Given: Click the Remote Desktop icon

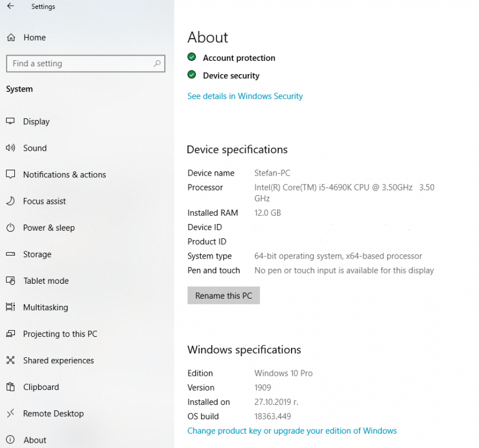Looking at the screenshot, I should point(10,413).
